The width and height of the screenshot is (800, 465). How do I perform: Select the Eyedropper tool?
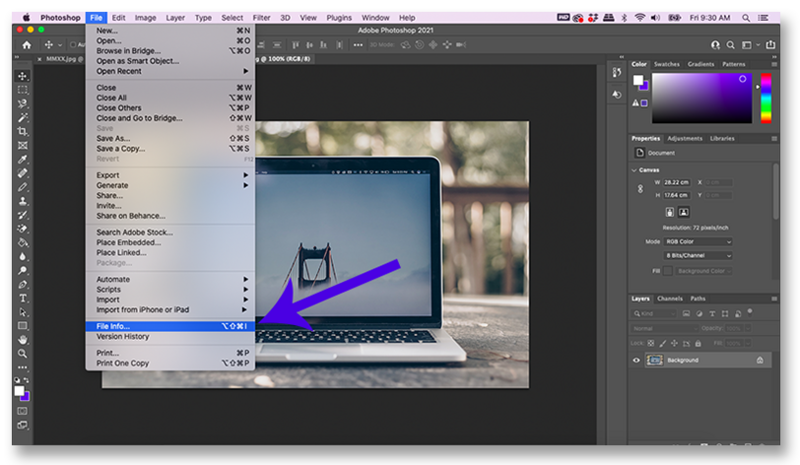click(23, 159)
